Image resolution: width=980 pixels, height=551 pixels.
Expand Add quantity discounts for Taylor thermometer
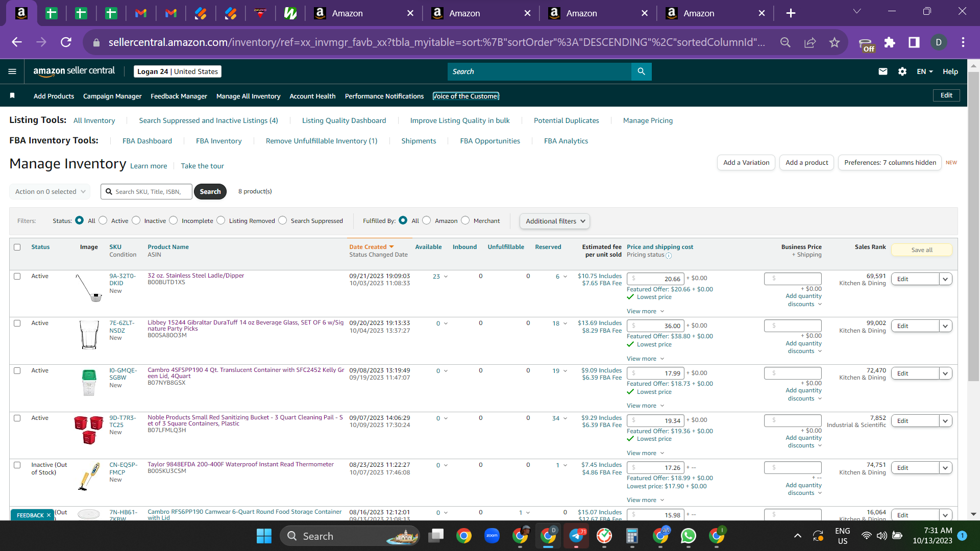tap(803, 489)
